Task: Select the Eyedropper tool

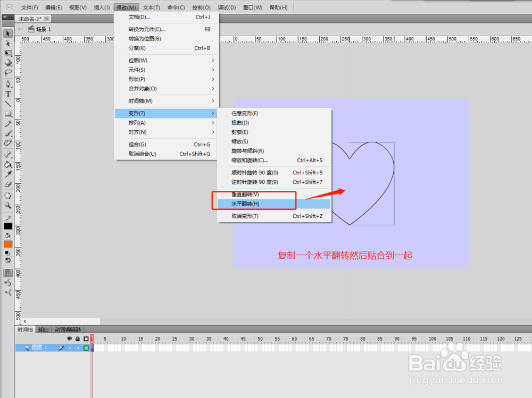Action: (8, 174)
